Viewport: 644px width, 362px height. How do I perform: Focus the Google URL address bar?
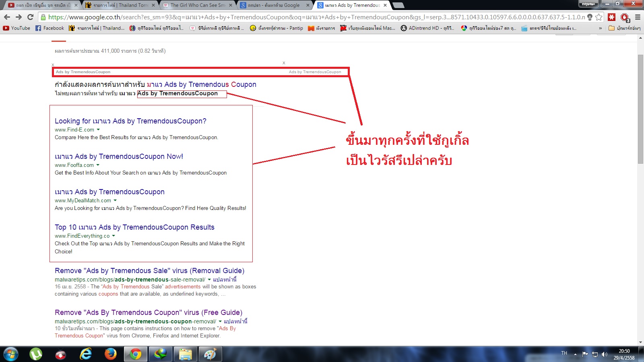pyautogui.click(x=316, y=17)
